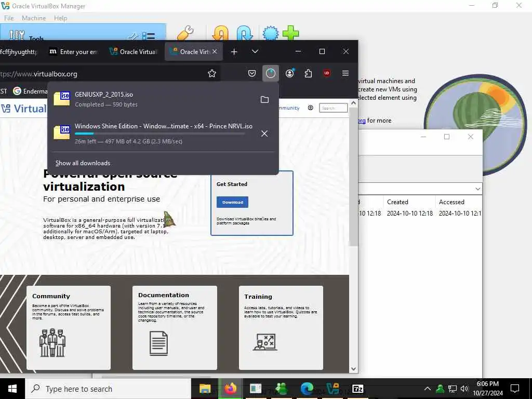
Task: Click the scroll up arrow of the webpage
Action: (x=353, y=103)
